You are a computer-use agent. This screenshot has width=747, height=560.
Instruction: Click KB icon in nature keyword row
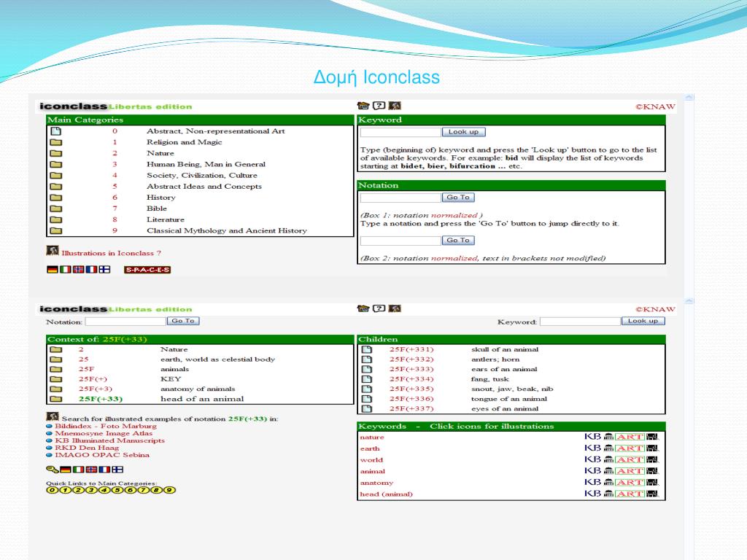click(592, 437)
